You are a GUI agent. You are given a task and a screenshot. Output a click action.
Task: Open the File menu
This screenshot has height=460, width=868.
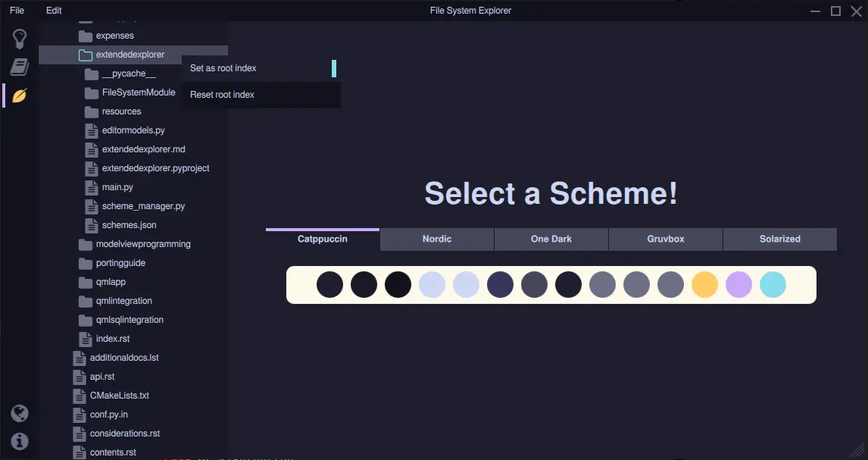(x=17, y=11)
